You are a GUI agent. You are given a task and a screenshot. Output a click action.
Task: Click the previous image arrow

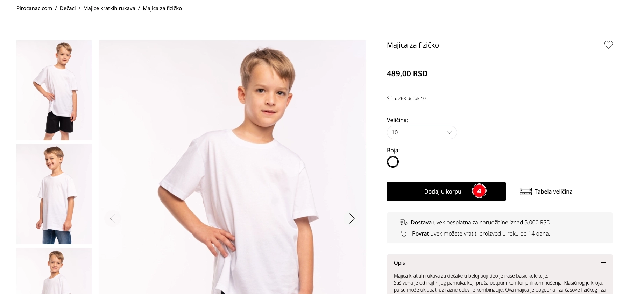click(113, 218)
